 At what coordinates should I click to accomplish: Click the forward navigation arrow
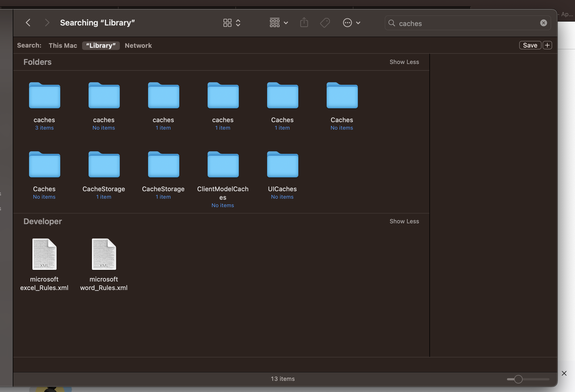click(47, 23)
